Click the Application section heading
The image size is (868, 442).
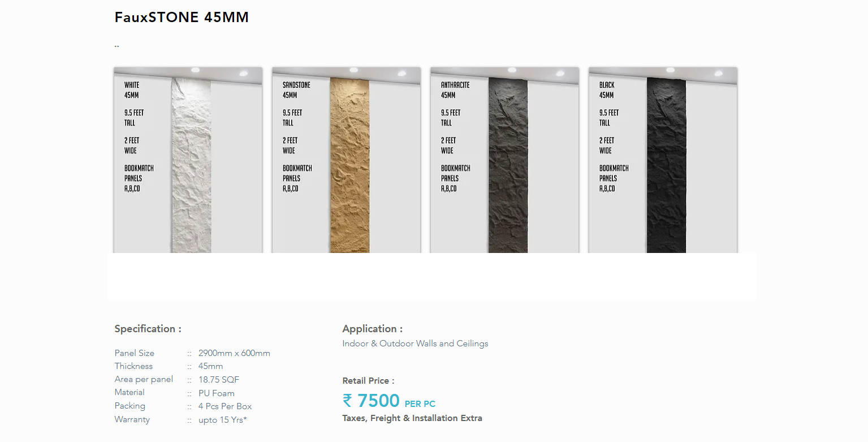click(x=373, y=329)
